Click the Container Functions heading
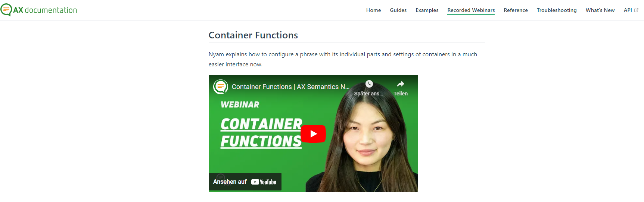 coord(253,35)
